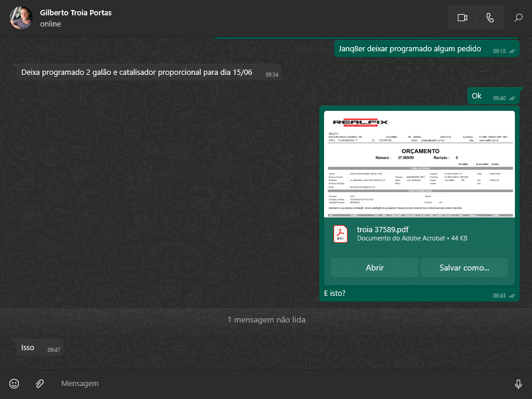This screenshot has height=399, width=532.
Task: Click the Salvar como... button
Action: pos(464,268)
